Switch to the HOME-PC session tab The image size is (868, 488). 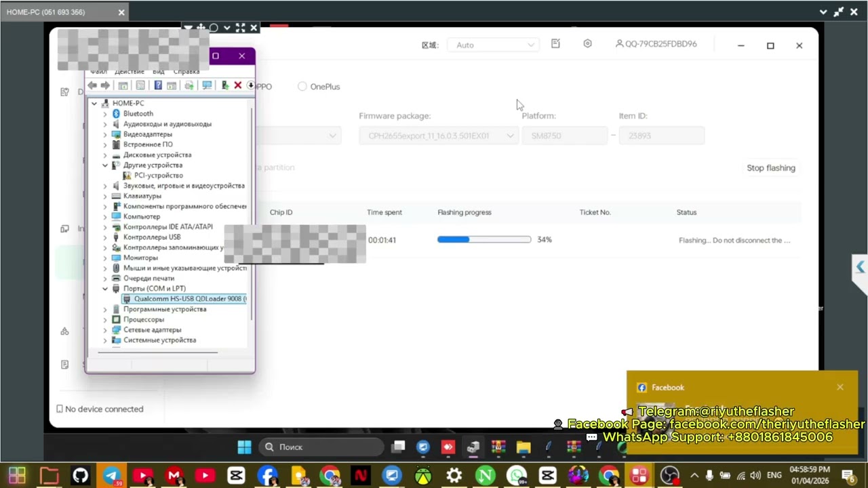(x=64, y=12)
